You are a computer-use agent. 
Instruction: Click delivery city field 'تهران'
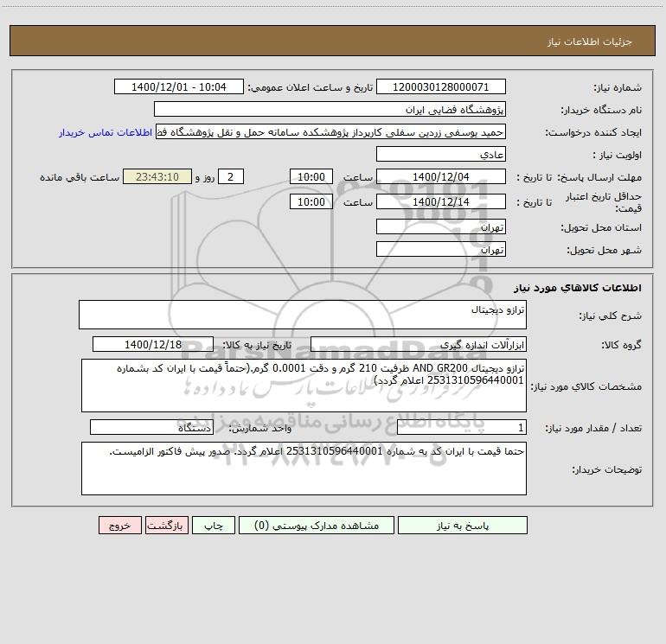(441, 249)
